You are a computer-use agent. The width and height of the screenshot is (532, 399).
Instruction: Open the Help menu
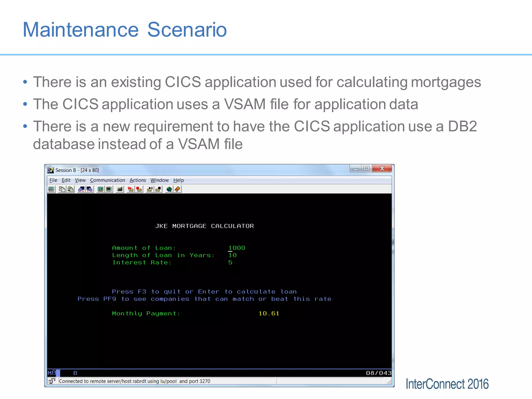pyautogui.click(x=178, y=180)
